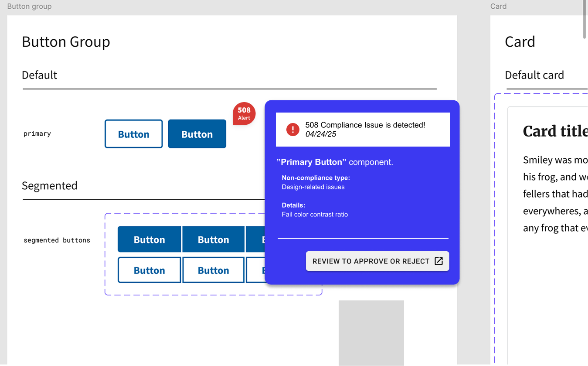Click the Default section heading
Viewport: 588px width, 366px height.
(x=40, y=75)
